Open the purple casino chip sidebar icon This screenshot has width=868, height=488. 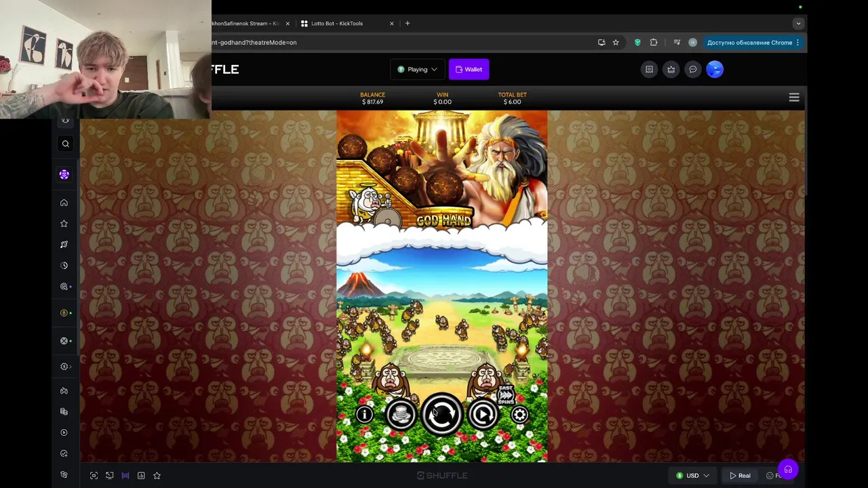64,174
